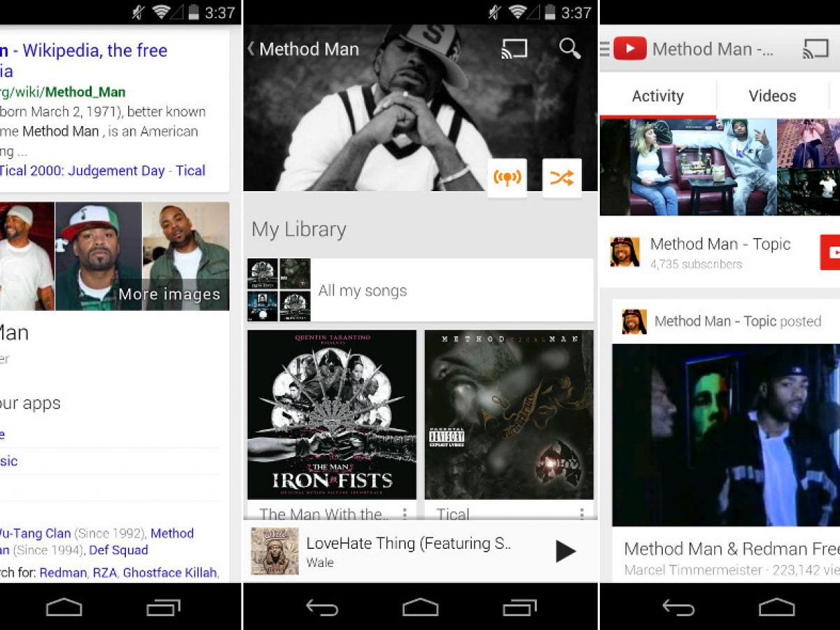Open the LoveHate Thing now-playing album art
The width and height of the screenshot is (840, 630).
pos(274,552)
